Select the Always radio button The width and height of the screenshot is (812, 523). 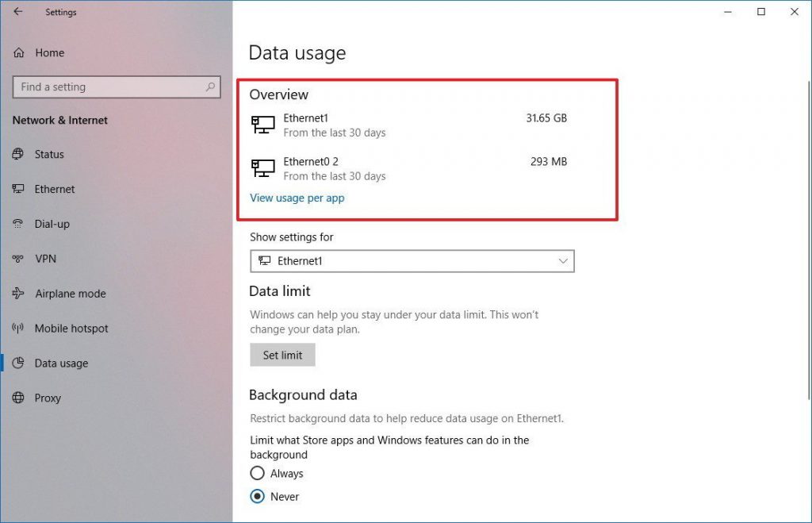coord(257,473)
